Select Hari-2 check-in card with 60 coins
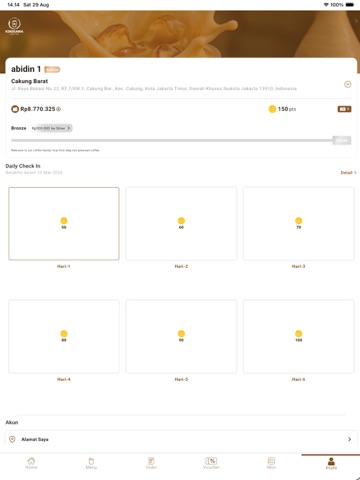This screenshot has width=360, height=480. 181,223
